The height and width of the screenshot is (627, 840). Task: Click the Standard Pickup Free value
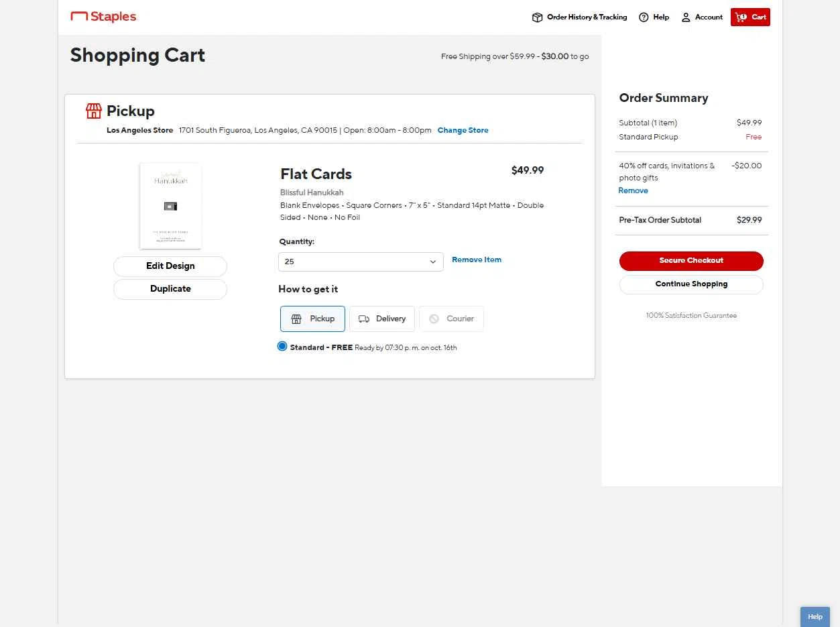click(754, 137)
